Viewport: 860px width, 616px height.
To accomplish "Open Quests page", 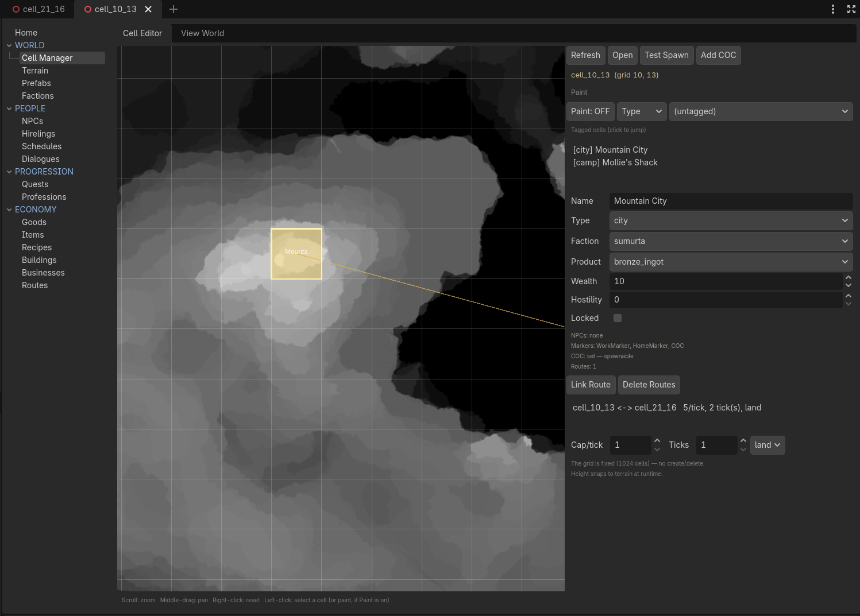I will coord(35,184).
